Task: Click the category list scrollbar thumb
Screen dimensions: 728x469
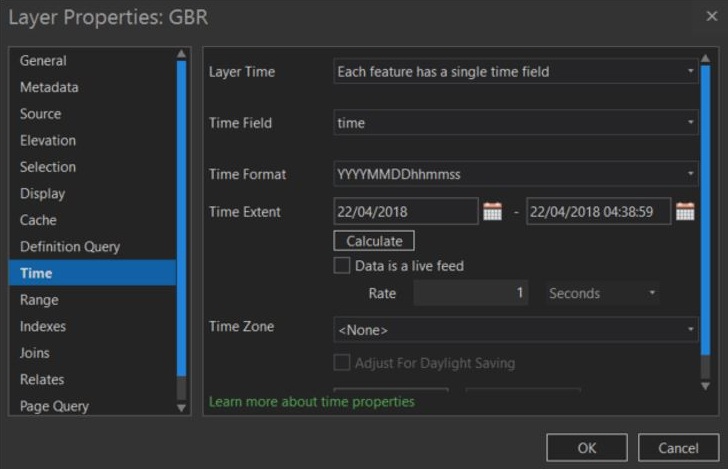Action: [182, 218]
